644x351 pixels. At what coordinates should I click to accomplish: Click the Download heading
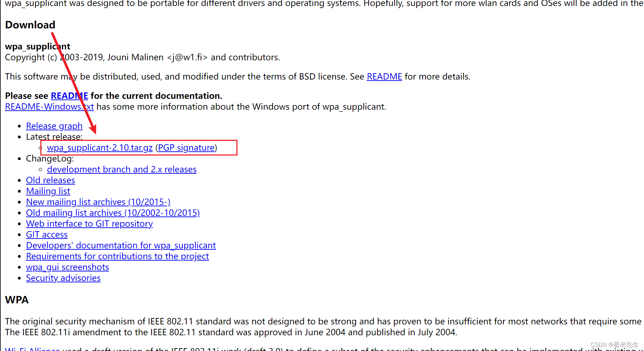pyautogui.click(x=30, y=25)
